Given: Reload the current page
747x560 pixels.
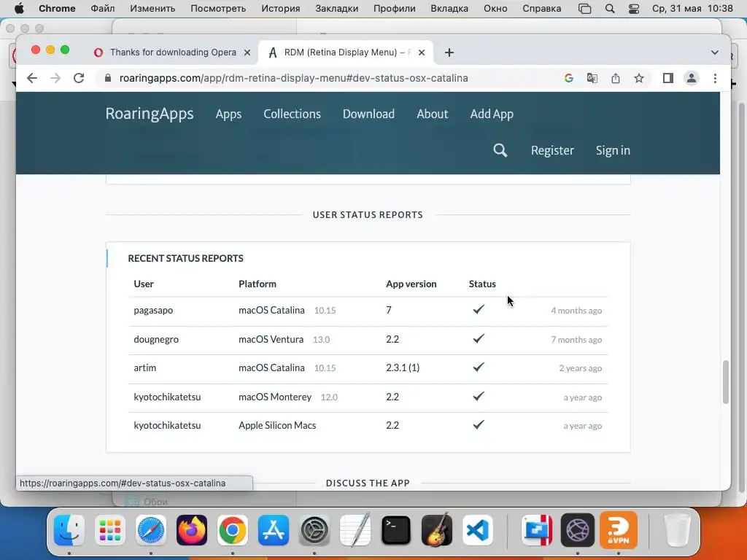Looking at the screenshot, I should pos(79,78).
